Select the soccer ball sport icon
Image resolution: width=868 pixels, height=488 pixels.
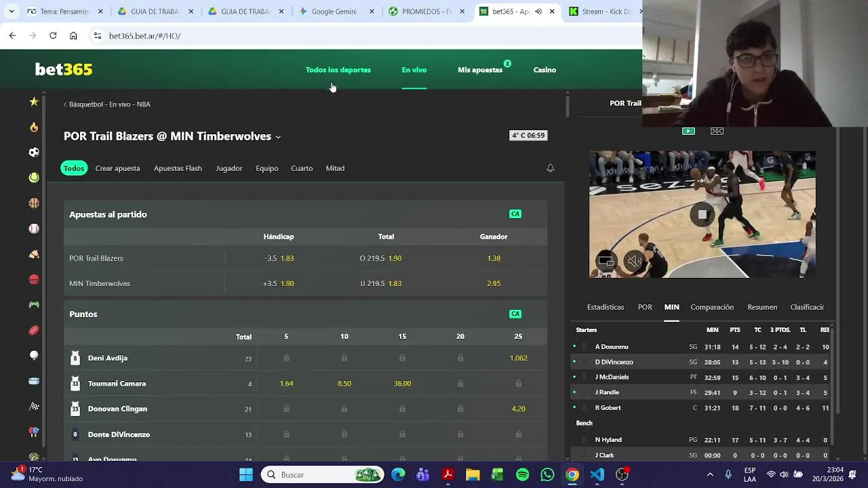tap(34, 152)
